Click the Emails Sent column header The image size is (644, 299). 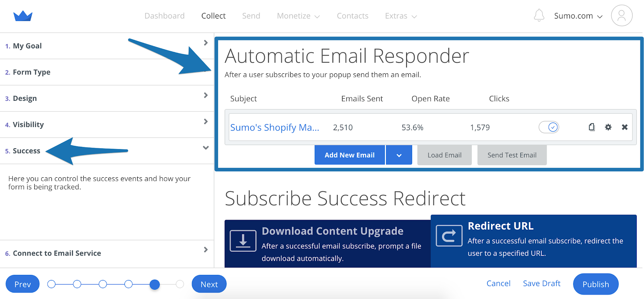click(362, 99)
